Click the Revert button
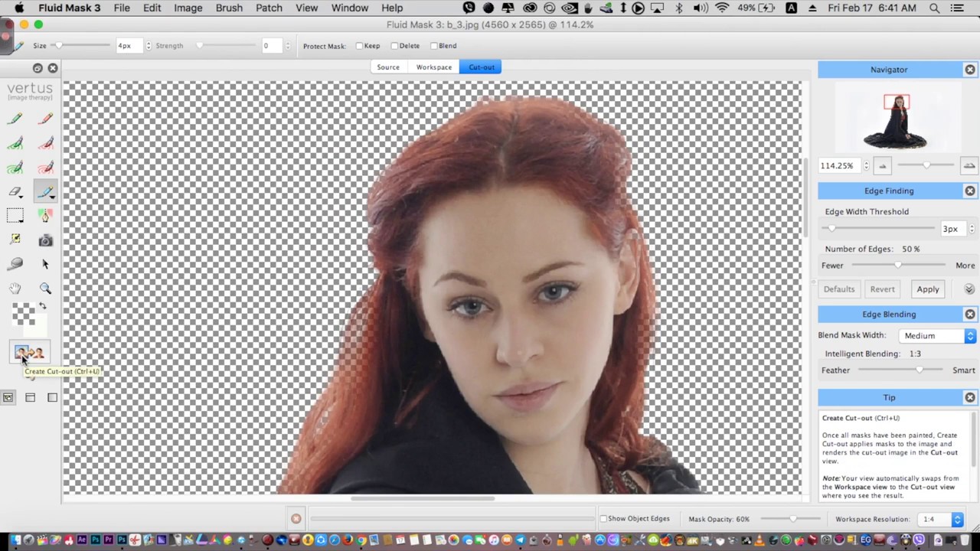980x551 pixels. [x=882, y=289]
